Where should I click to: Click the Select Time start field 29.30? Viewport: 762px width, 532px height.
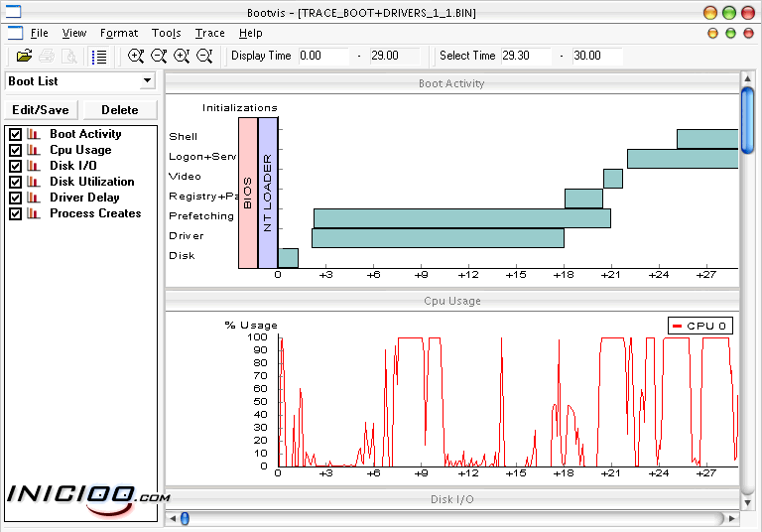click(526, 56)
